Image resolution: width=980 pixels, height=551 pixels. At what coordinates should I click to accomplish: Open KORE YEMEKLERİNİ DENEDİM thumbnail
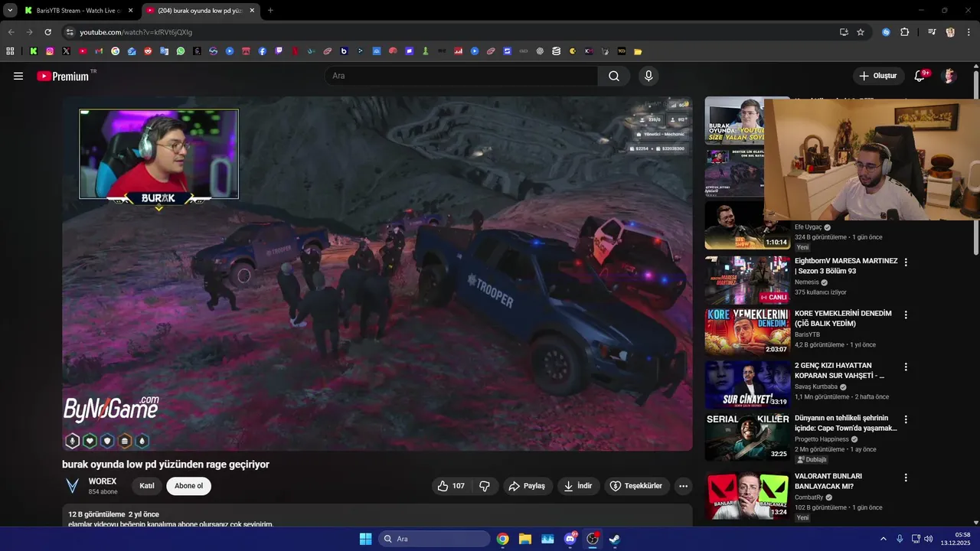click(x=747, y=331)
